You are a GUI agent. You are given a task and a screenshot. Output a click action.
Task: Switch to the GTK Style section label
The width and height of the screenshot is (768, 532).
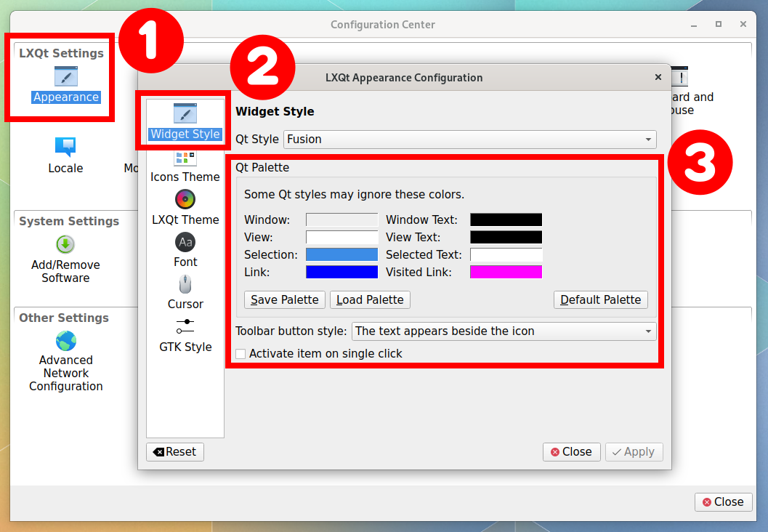(x=185, y=347)
